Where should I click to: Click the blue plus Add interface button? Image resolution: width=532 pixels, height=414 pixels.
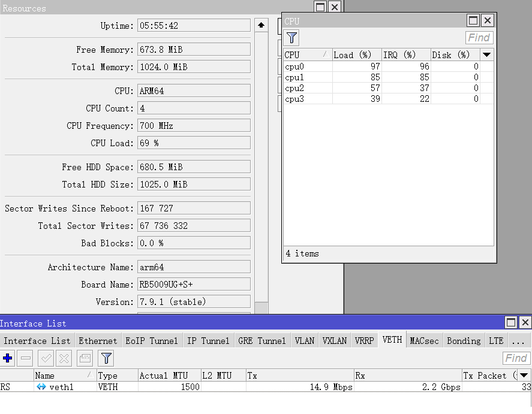point(8,358)
